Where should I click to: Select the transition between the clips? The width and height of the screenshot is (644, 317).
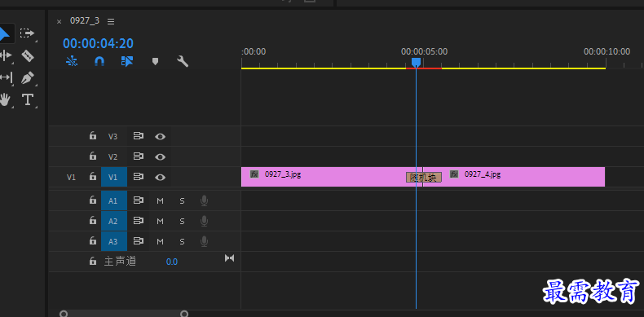click(x=423, y=178)
